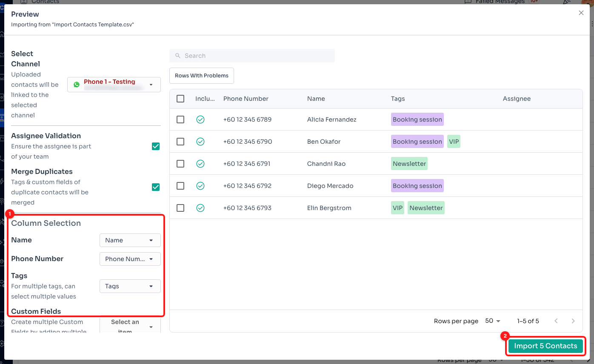This screenshot has height=364, width=594.
Task: Click phone number +60 12 345 6792
Action: pos(247,186)
